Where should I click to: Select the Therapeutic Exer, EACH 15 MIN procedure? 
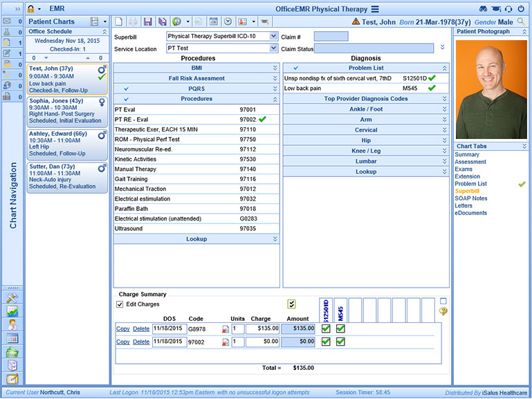click(x=196, y=129)
